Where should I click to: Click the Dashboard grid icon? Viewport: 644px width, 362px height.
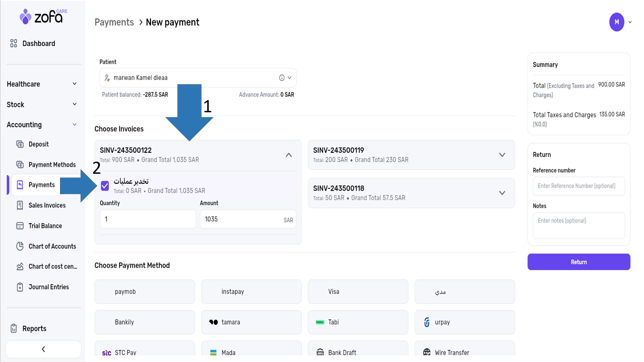click(x=14, y=44)
